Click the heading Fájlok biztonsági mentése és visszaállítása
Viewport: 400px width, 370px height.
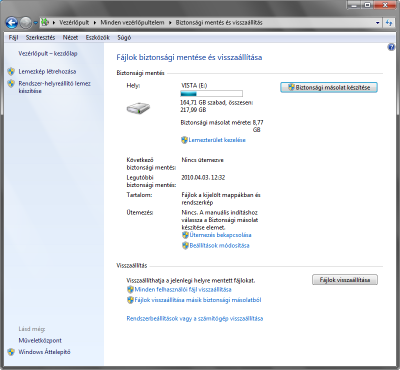tap(189, 57)
